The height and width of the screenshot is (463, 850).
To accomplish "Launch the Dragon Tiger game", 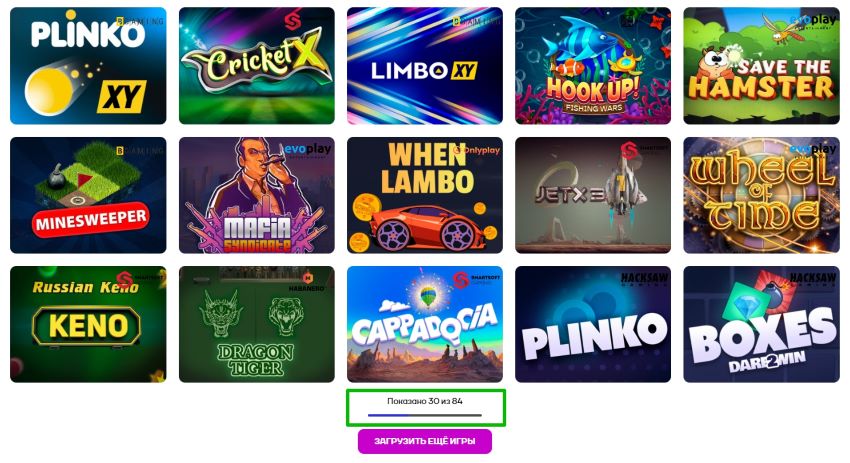I will (x=257, y=324).
